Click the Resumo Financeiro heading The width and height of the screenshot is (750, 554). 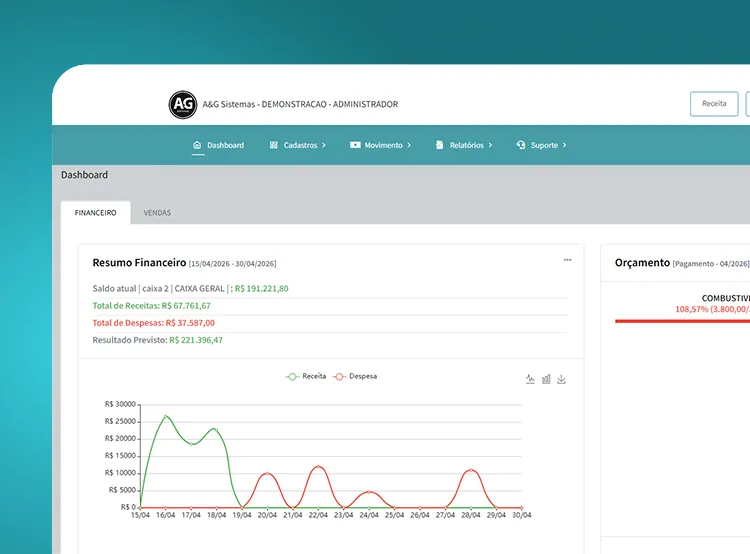(139, 263)
